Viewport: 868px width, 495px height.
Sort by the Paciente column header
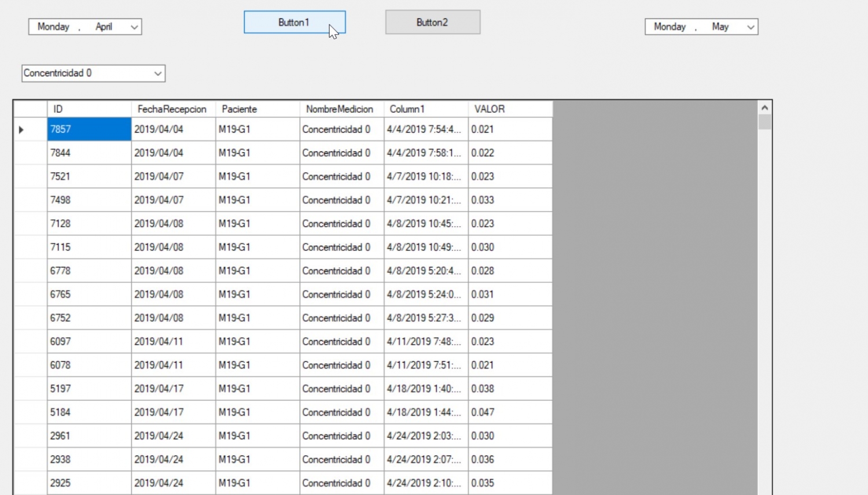pos(258,109)
